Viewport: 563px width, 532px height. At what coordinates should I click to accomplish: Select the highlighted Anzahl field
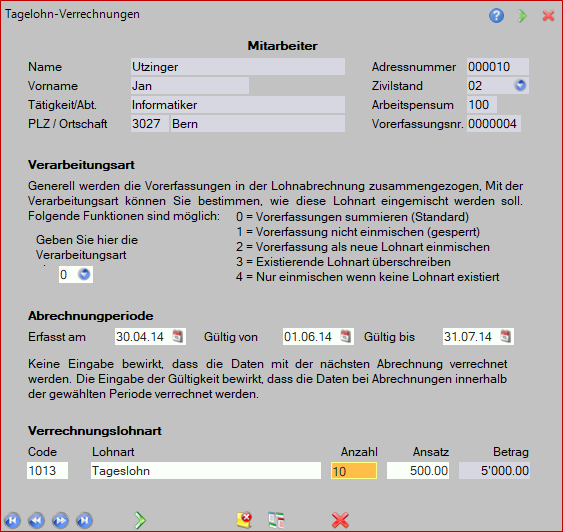(354, 471)
